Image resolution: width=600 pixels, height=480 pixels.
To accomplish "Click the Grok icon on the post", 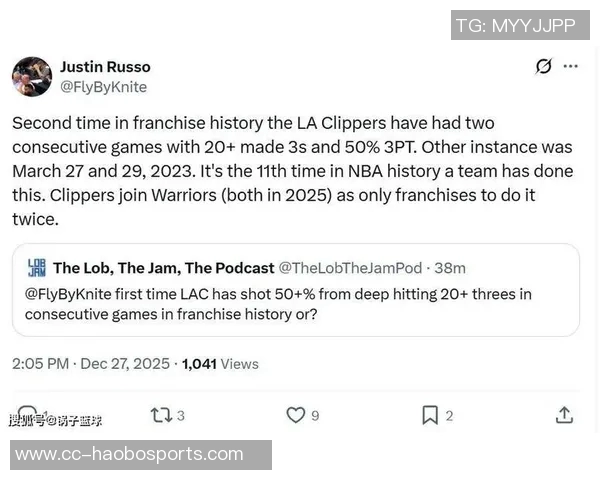I will click(543, 66).
